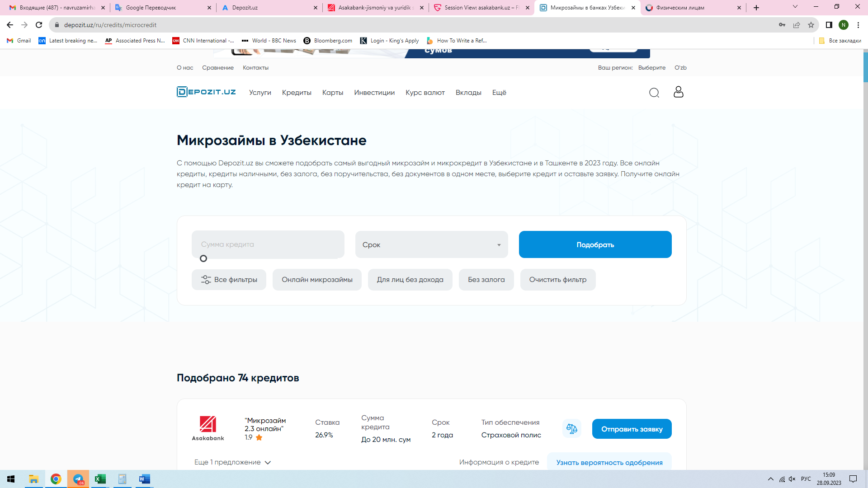Click the loan amount slider handle
This screenshot has height=488, width=868.
(x=203, y=258)
